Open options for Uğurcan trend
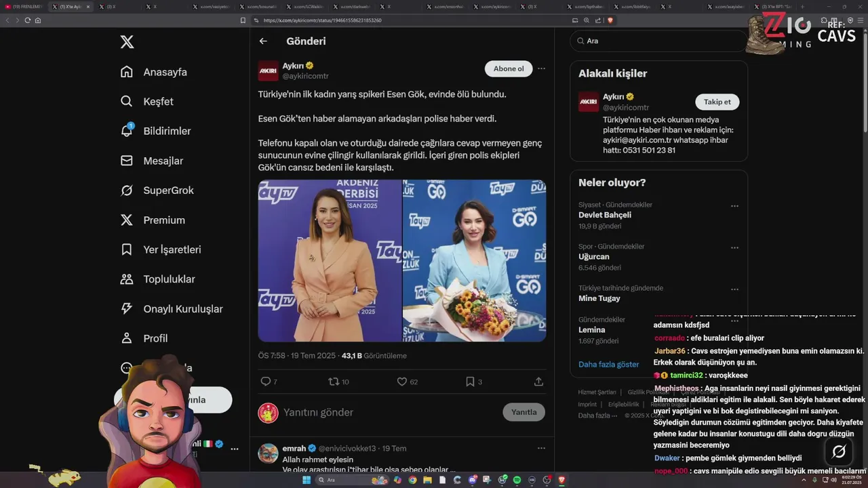The width and height of the screenshot is (868, 488). tap(734, 248)
